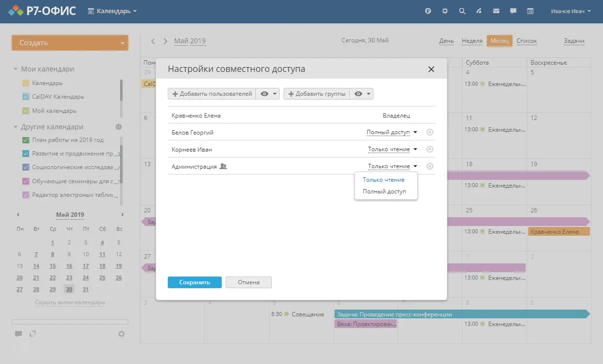Open access dropdown for Корнеев Иван
Viewport: 603px width, 364px height.
tap(392, 149)
